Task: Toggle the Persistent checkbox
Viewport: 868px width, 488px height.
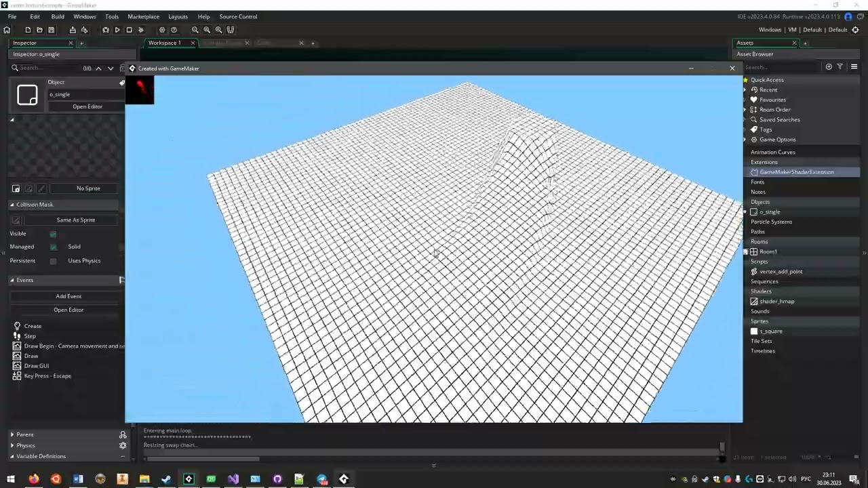Action: [x=53, y=261]
